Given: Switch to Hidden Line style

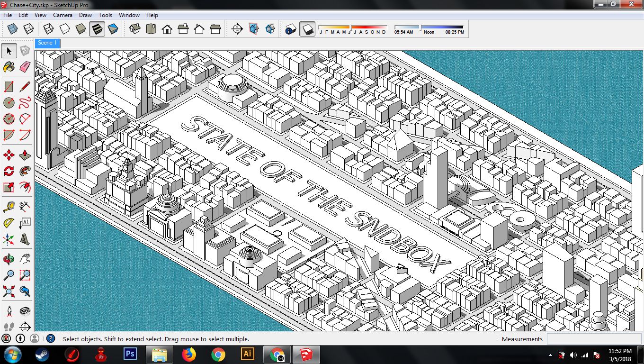Looking at the screenshot, I should click(x=64, y=29).
